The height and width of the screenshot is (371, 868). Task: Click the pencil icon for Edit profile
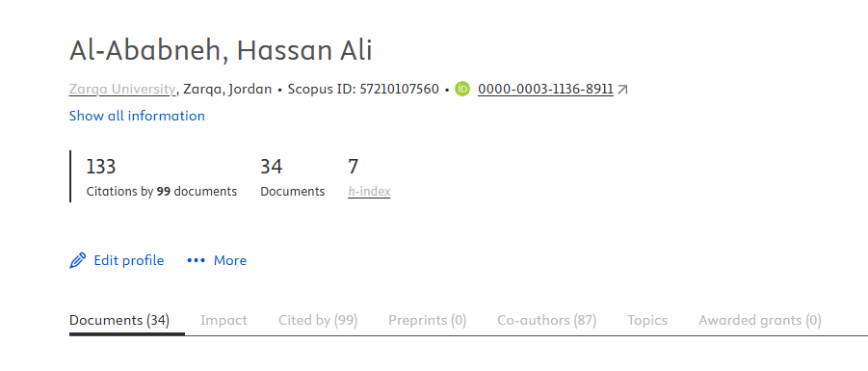[77, 260]
